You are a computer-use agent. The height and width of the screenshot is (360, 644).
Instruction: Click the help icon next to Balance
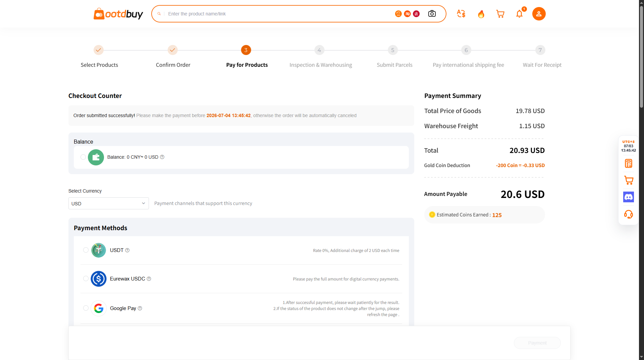point(162,157)
